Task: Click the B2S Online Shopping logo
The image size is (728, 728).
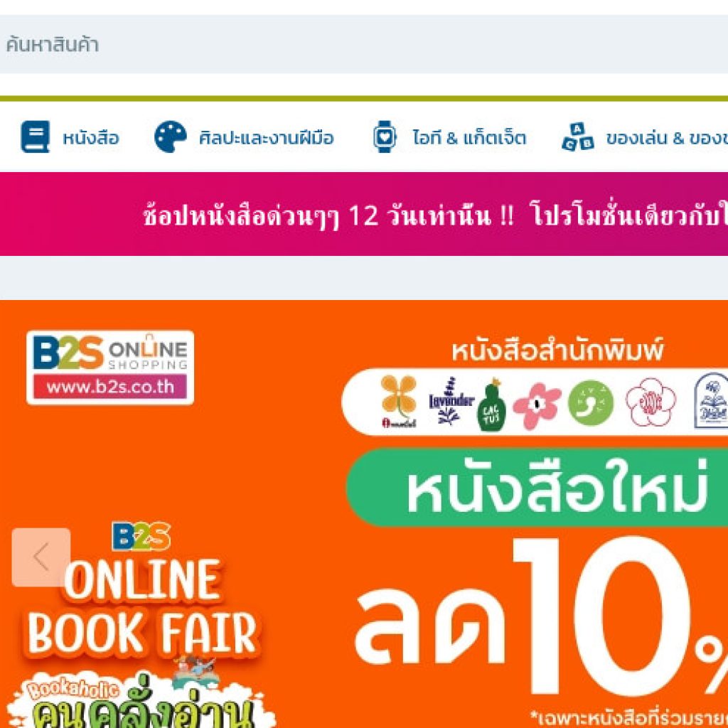Action: coord(110,368)
